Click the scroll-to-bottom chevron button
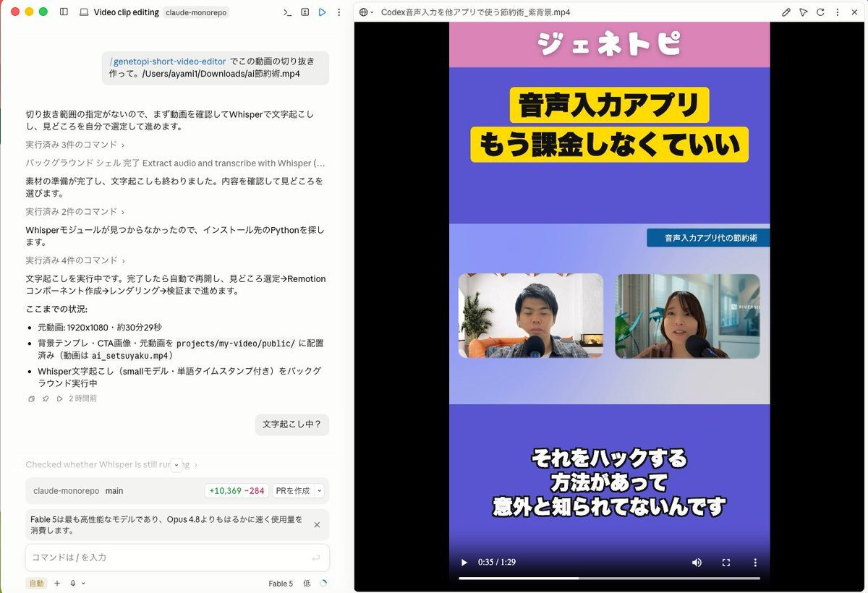868x593 pixels. coord(176,466)
